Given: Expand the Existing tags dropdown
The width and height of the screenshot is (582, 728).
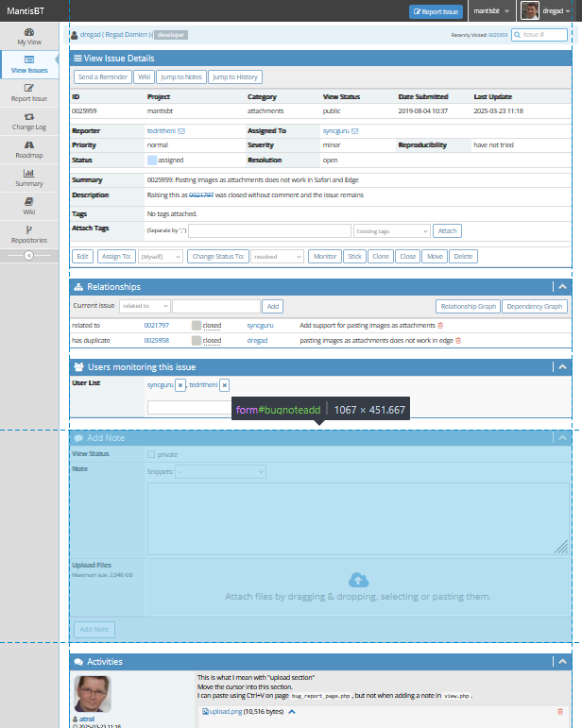Looking at the screenshot, I should [392, 230].
